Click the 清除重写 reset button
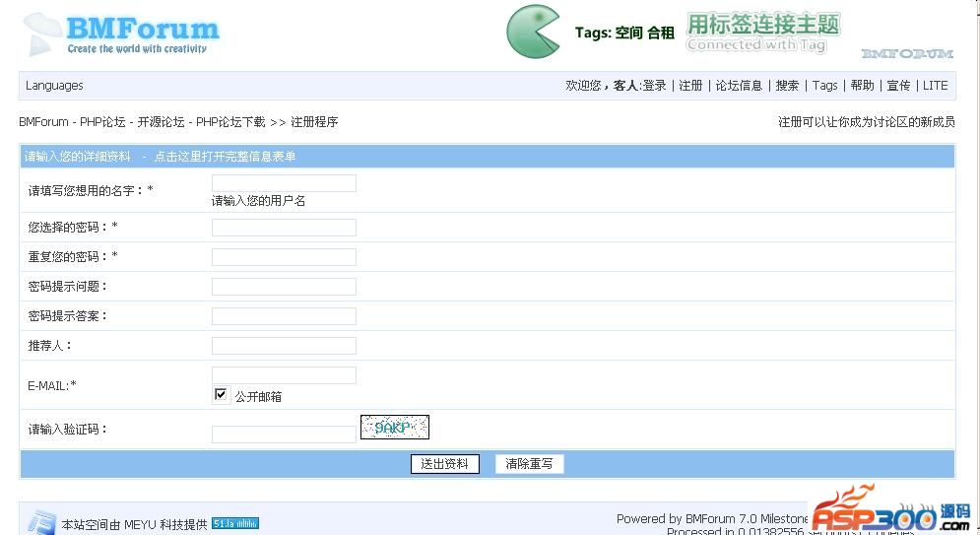 [x=529, y=464]
